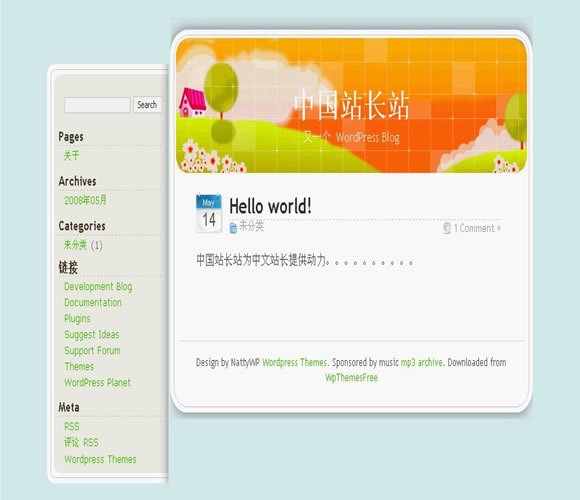Click the header banner illustration image

tap(351, 105)
